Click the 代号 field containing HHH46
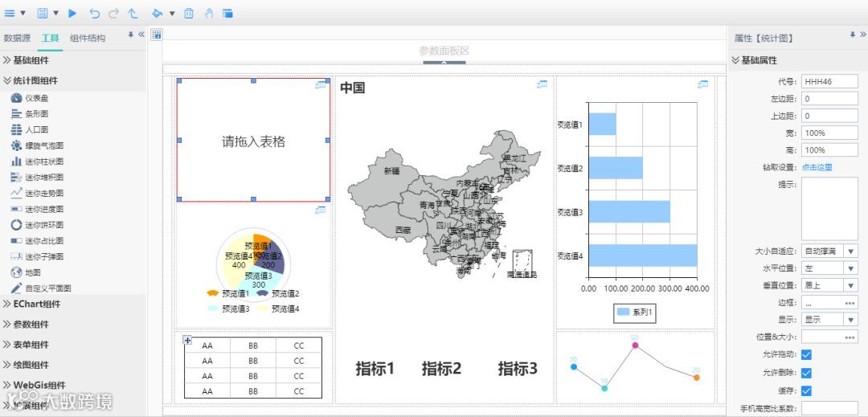This screenshot has width=868, height=417. (x=829, y=81)
